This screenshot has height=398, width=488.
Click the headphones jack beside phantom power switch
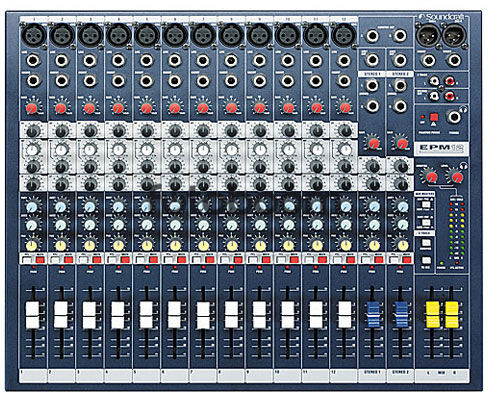tap(454, 117)
